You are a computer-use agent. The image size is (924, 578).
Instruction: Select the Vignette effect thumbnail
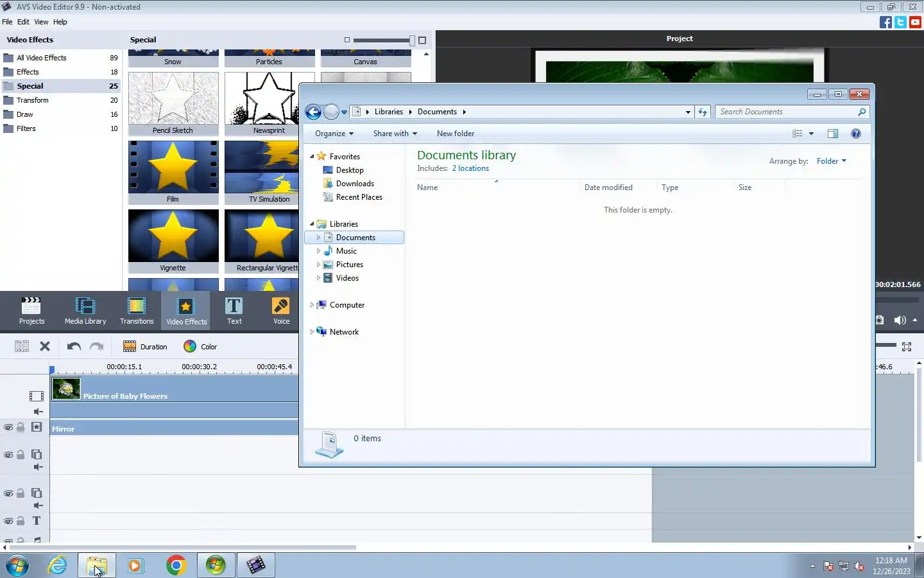coord(173,241)
